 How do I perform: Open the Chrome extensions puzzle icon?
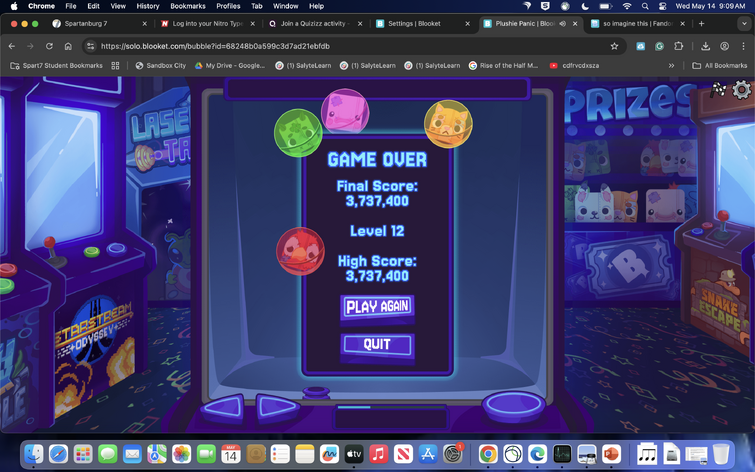678,46
